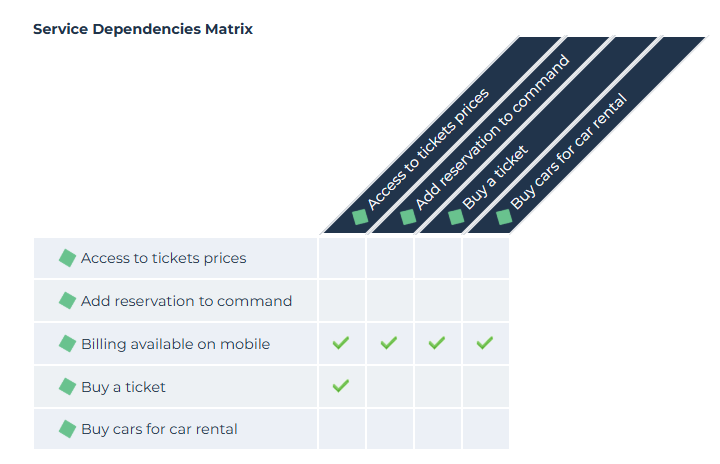This screenshot has width=720, height=464.
Task: Click green icon in Buy cars for car rental column header
Action: point(504,217)
